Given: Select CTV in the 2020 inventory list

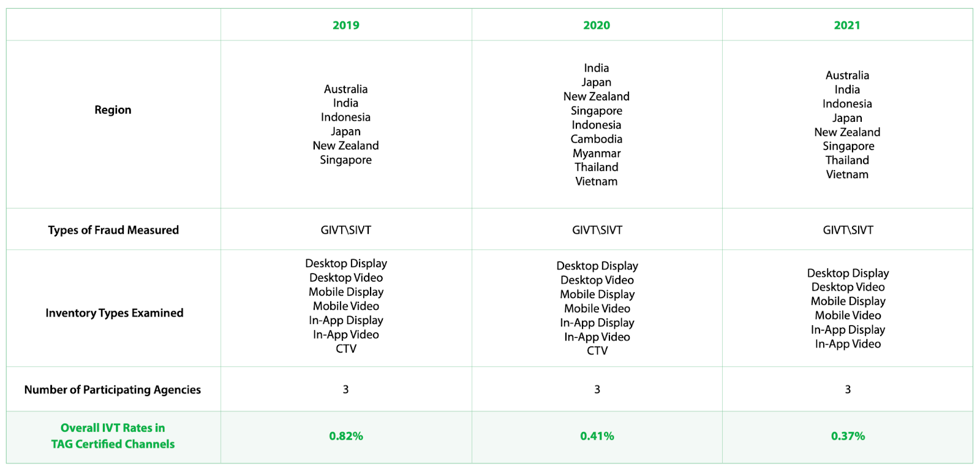Looking at the screenshot, I should pos(597,350).
